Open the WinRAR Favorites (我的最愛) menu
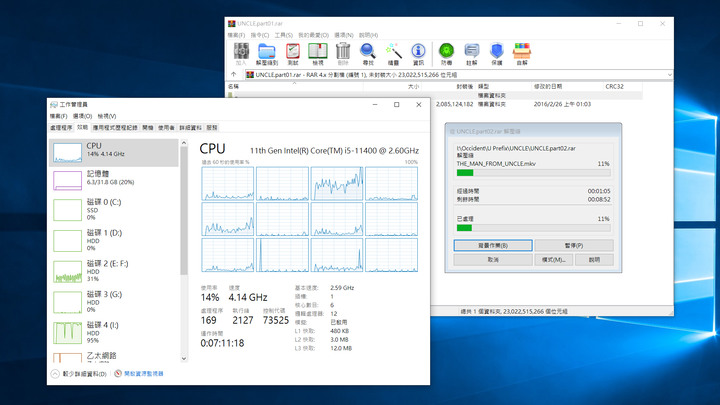Screen dimensions: 720x405 314,35
